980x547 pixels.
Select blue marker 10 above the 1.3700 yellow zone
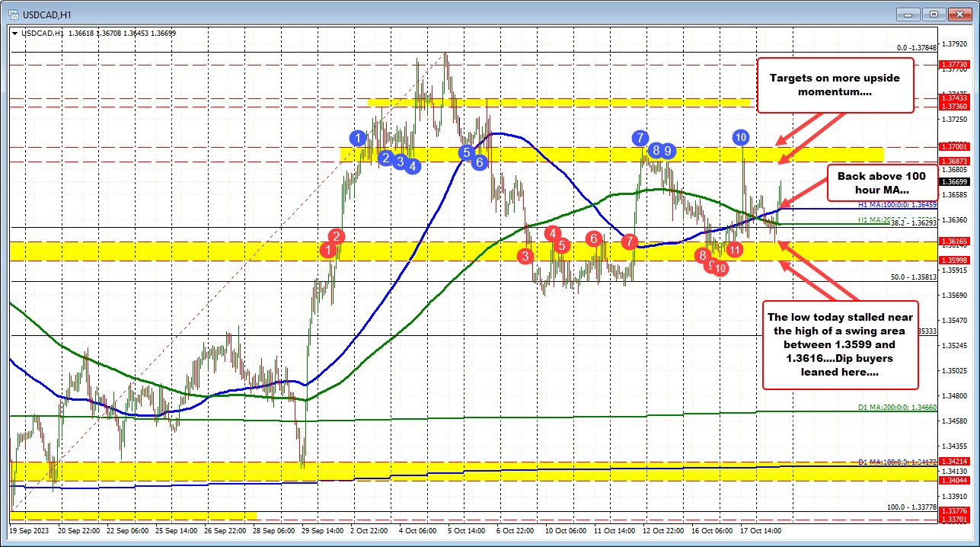tap(741, 138)
